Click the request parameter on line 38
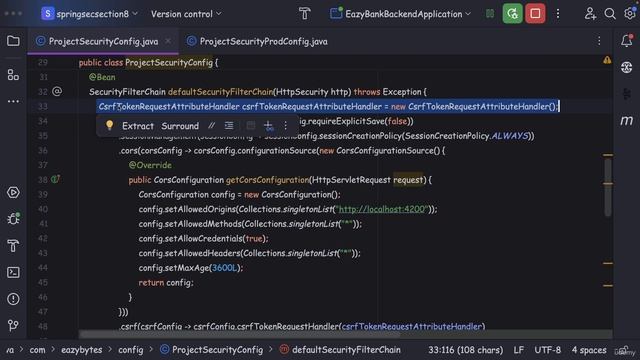640x360 pixels. coord(408,180)
